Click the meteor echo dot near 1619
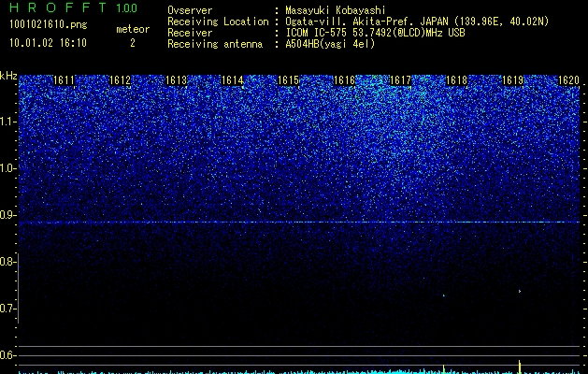 [x=520, y=291]
